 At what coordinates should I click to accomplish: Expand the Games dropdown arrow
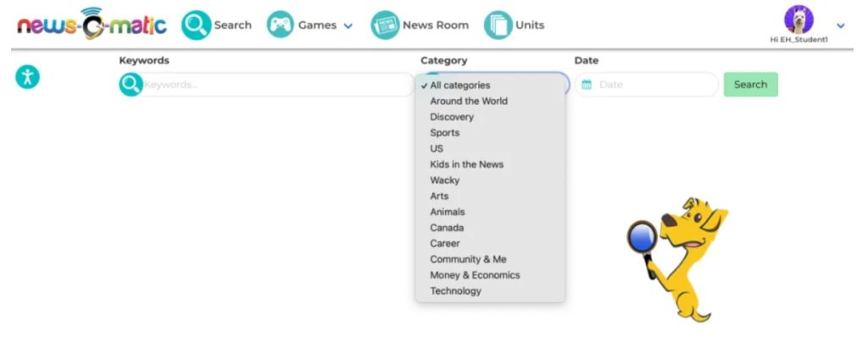coord(348,25)
